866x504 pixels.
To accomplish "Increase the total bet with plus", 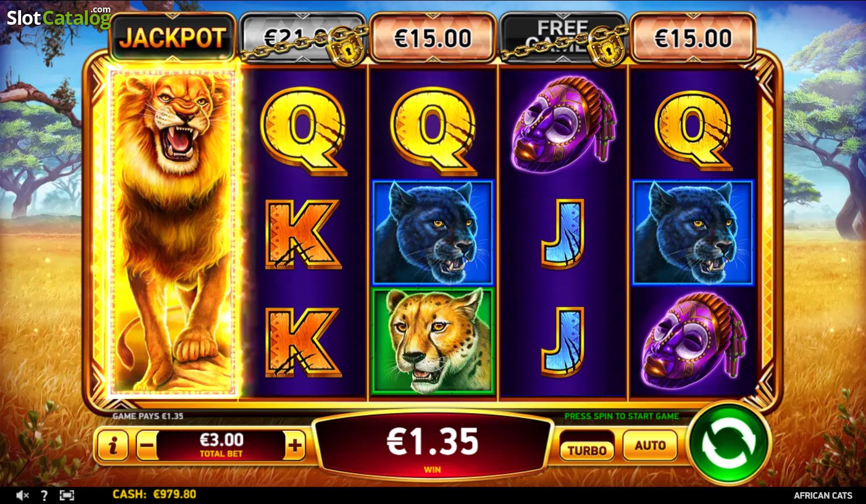I will 294,445.
